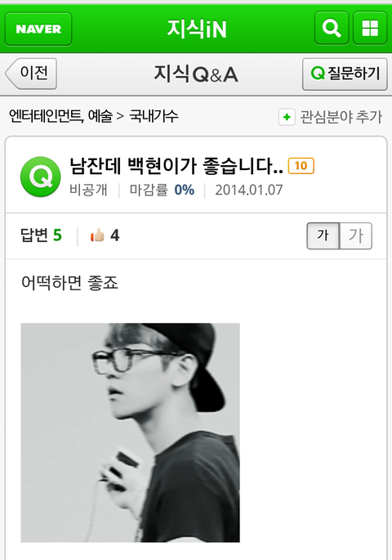392x560 pixels.
Task: Open the question title 남잔데 백현이가 좋습니다
Action: coord(176,166)
